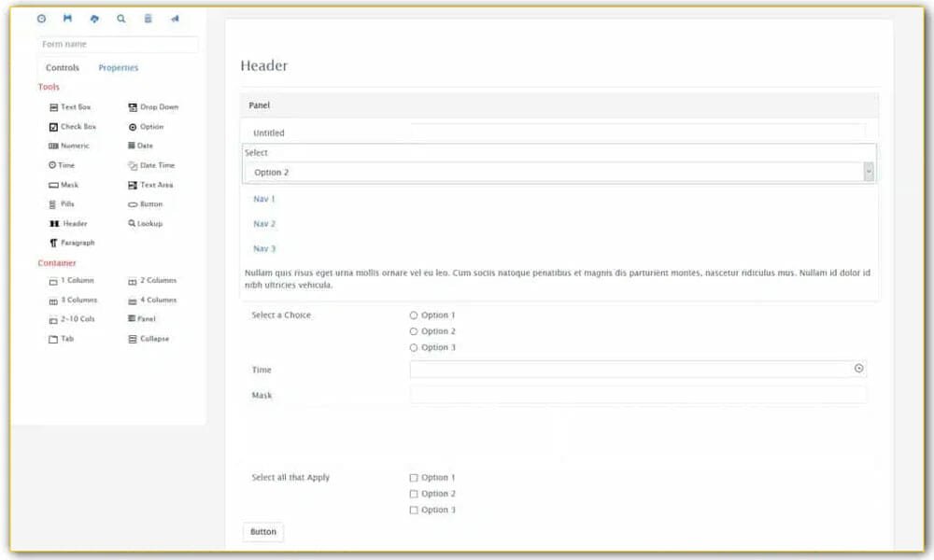Screen dimensions: 934x560
Task: Click the send icon in the toolbar
Action: pyautogui.click(x=176, y=18)
